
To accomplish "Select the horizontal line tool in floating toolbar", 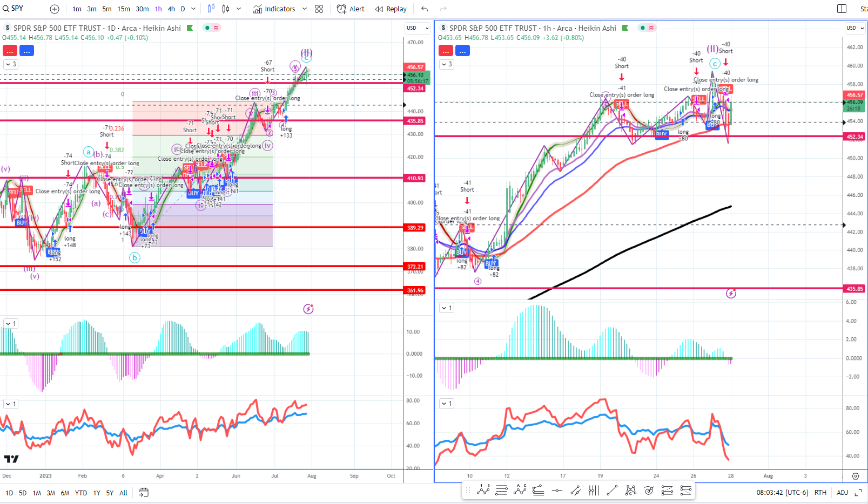I will (557, 490).
